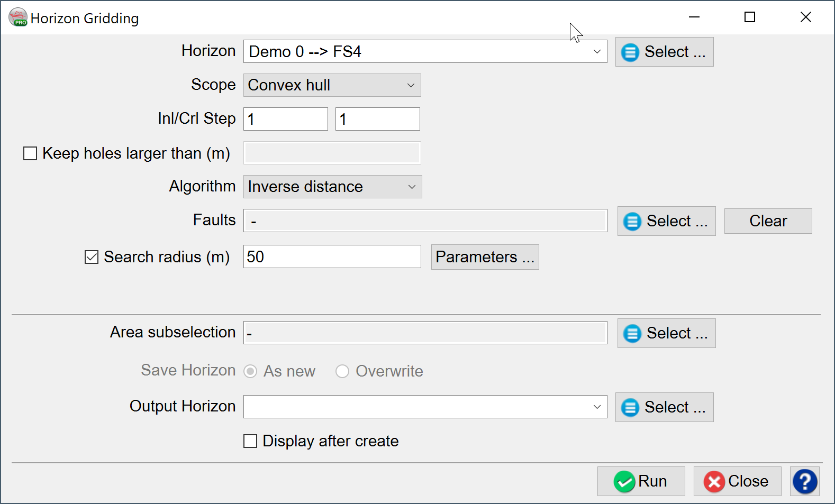Viewport: 835px width, 504px height.
Task: Click the OpendTect Pro icon in title bar
Action: [18, 18]
